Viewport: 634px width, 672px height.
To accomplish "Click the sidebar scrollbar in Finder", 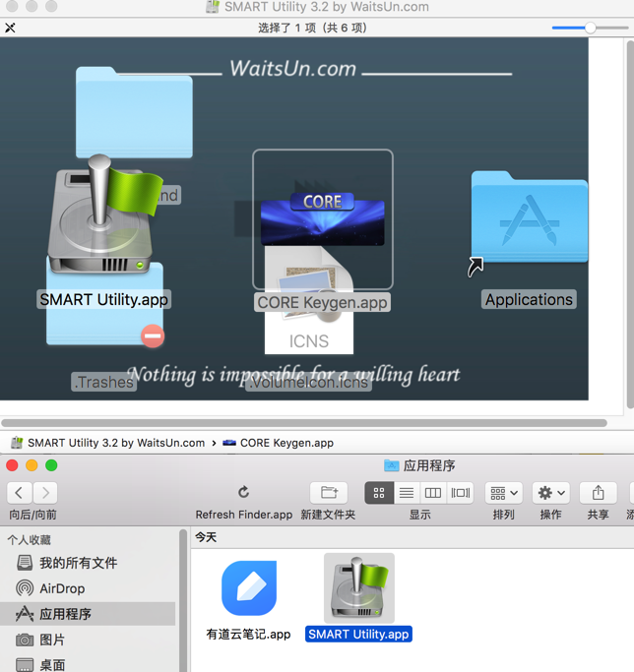I will 183,601.
